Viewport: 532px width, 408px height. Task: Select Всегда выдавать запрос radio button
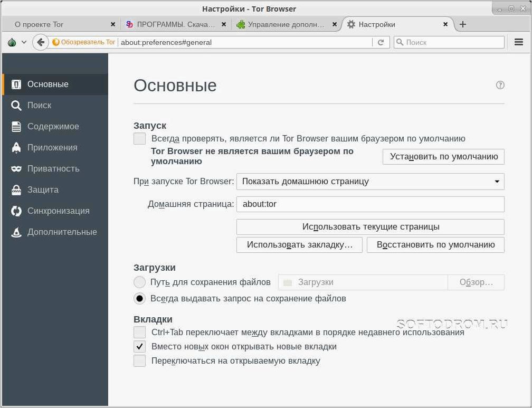(x=139, y=299)
